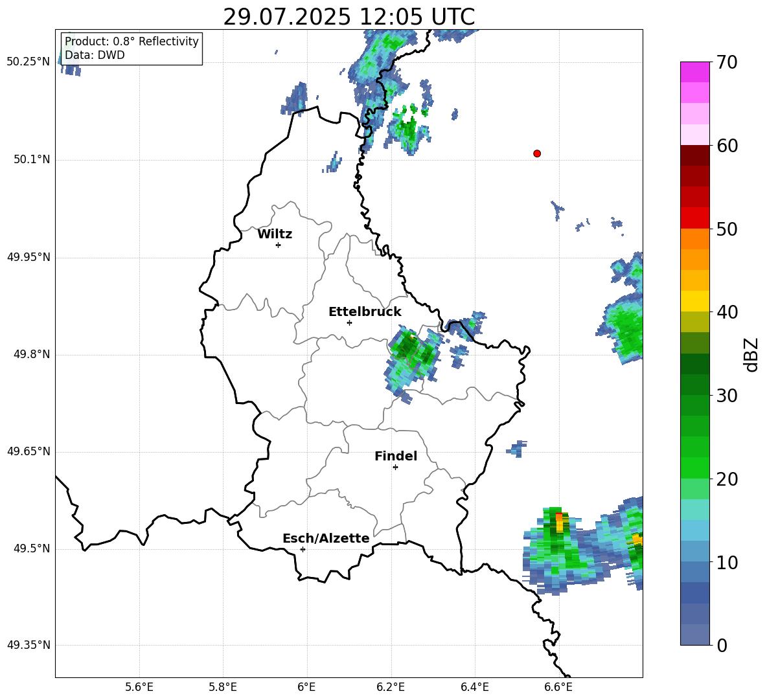
Task: Click the Ettelbruck city label
Action: coord(365,312)
